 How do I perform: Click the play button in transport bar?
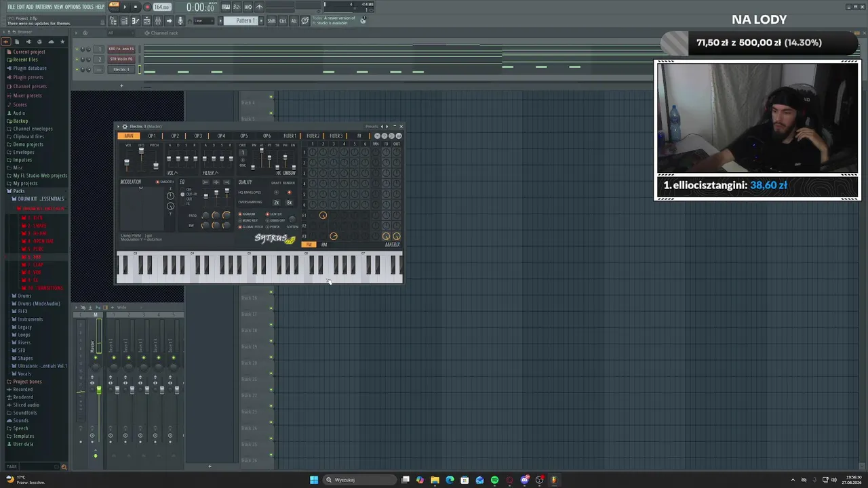[x=124, y=7]
